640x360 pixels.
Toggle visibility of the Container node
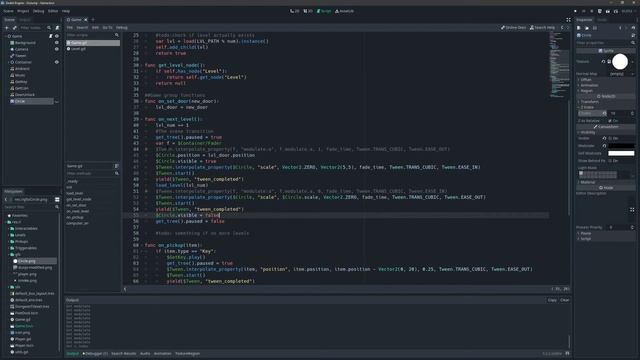(57, 62)
